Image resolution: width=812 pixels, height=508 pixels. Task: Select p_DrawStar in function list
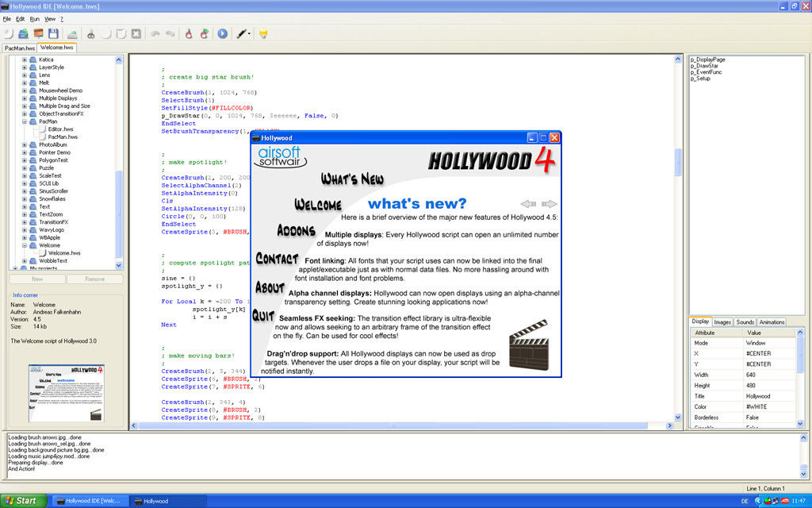pyautogui.click(x=704, y=66)
